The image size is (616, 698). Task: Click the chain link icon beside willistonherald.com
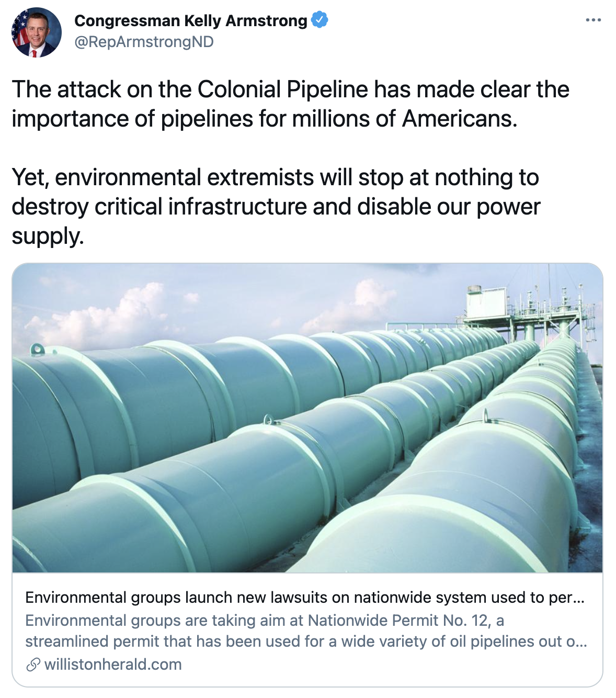[x=33, y=665]
